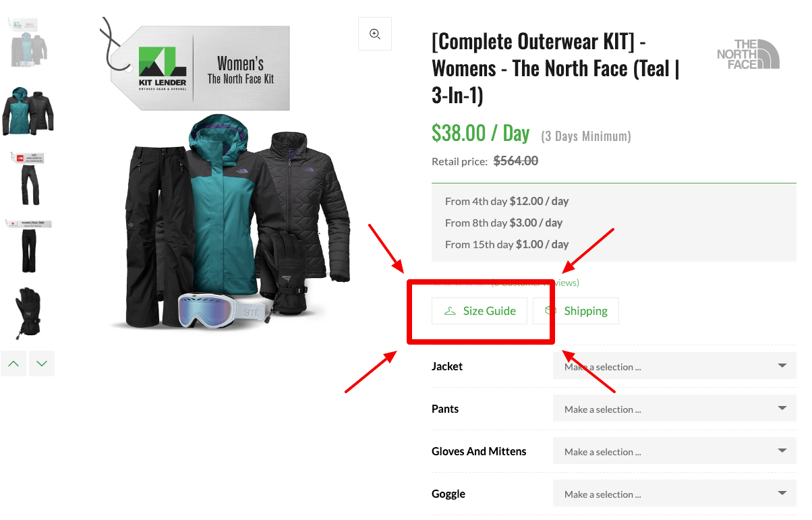Select the teal jacket thumbnail
Image resolution: width=812 pixels, height=520 pixels.
click(28, 111)
